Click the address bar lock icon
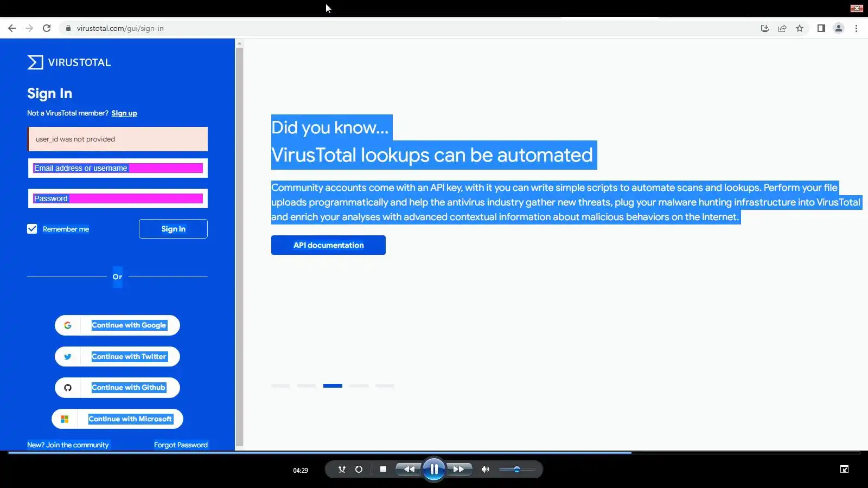 [x=68, y=28]
